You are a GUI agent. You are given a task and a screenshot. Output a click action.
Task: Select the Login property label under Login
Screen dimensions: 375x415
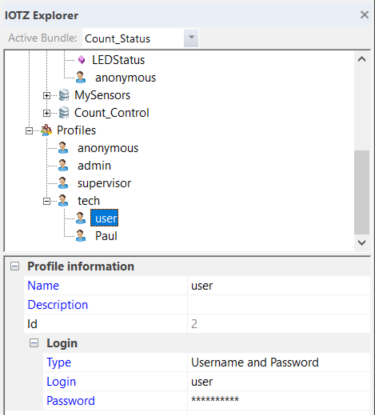coord(61,382)
